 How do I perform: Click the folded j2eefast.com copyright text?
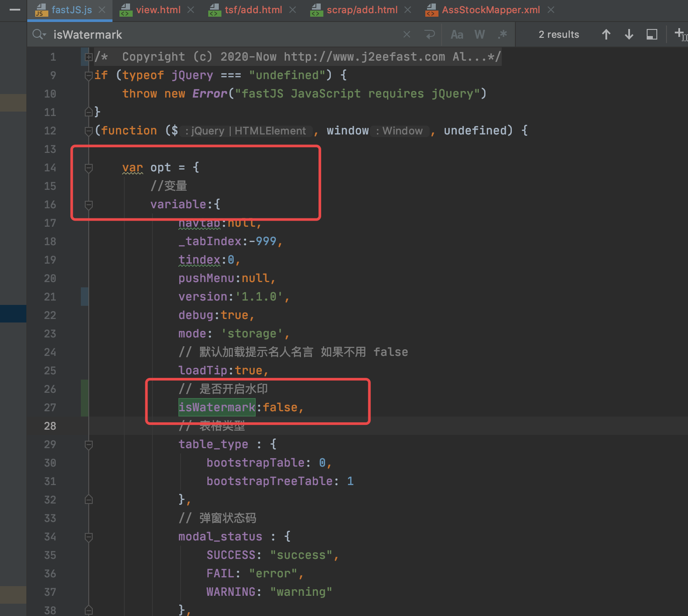pyautogui.click(x=298, y=57)
